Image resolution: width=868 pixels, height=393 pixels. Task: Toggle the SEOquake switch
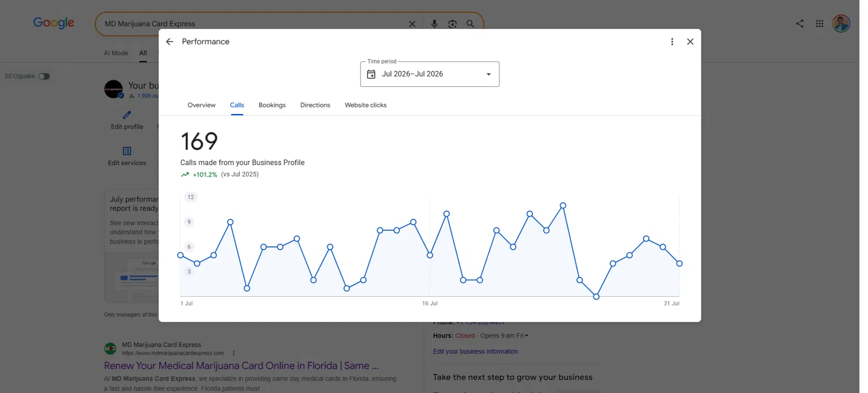(x=44, y=76)
